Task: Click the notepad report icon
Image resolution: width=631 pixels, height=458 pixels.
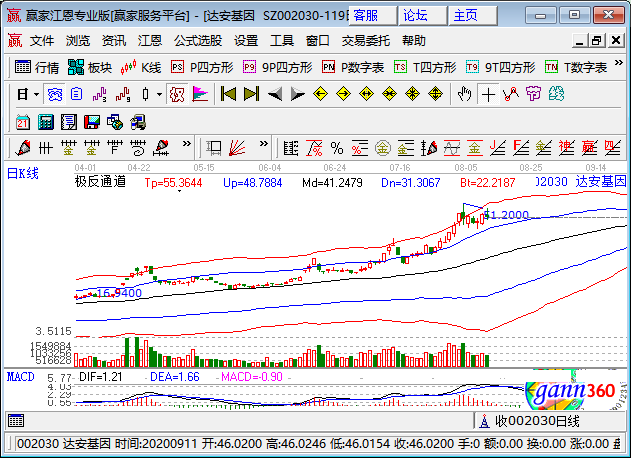Action: tap(69, 122)
